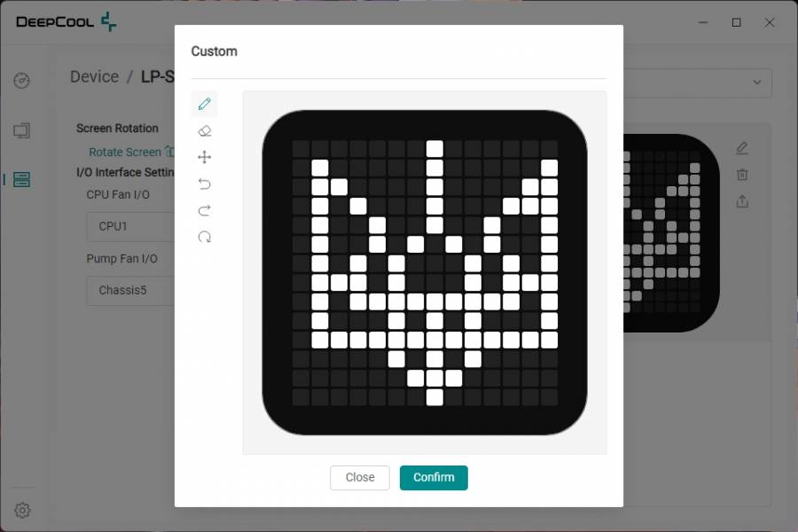Screen dimensions: 798x532
Task: Open settings gear in the sidebar
Action: pos(22,510)
